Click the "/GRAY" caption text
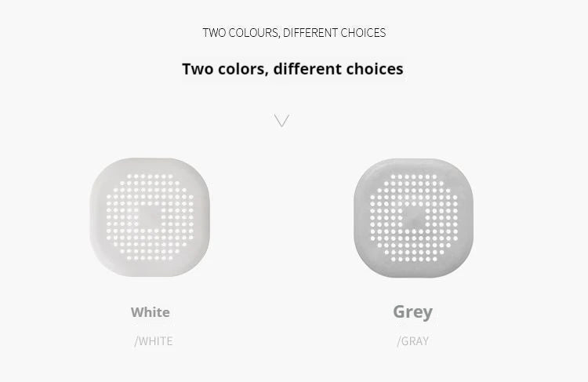 (413, 341)
